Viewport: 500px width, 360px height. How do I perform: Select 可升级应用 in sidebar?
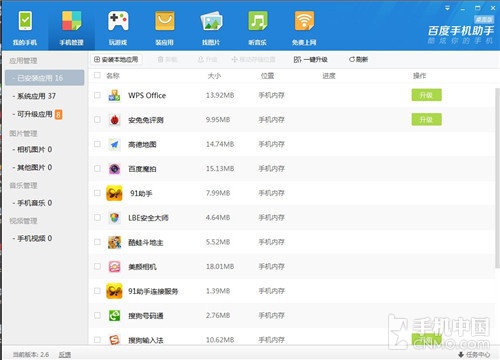[x=35, y=114]
